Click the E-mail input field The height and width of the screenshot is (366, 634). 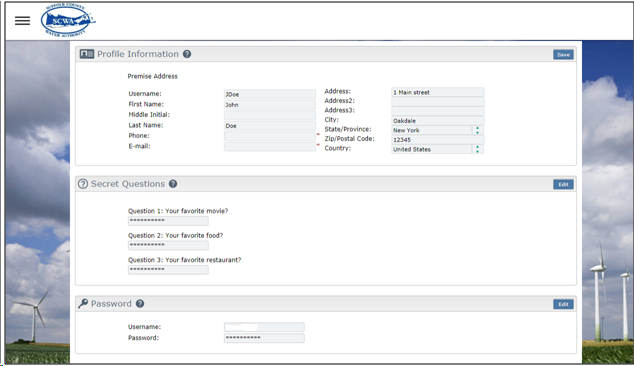(x=270, y=147)
